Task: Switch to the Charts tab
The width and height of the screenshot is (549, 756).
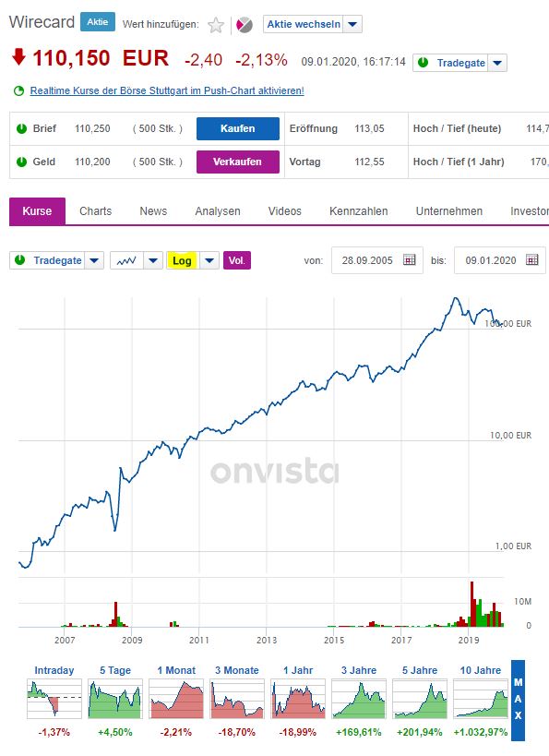Action: point(96,210)
